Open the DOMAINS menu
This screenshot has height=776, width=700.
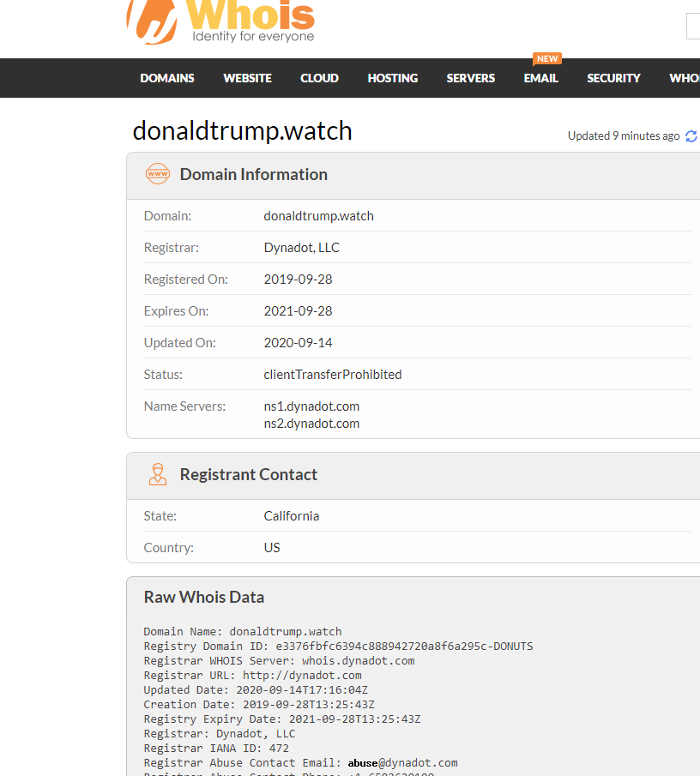click(x=167, y=78)
